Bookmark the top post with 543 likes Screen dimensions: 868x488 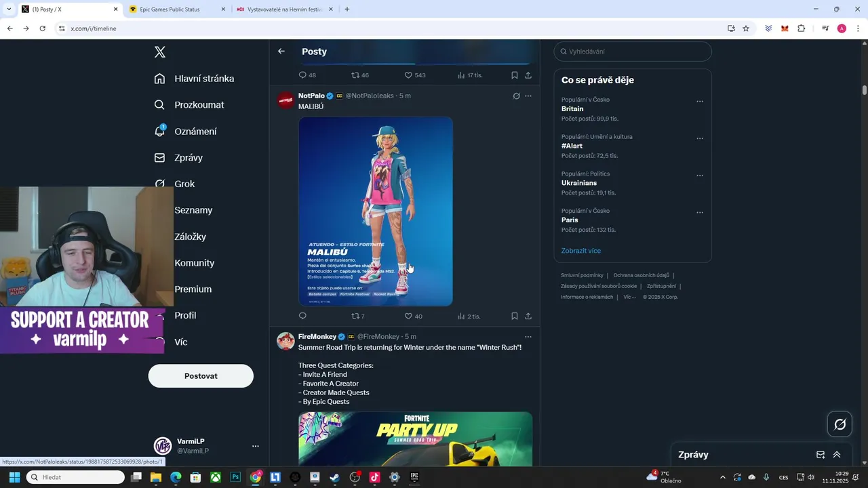515,75
